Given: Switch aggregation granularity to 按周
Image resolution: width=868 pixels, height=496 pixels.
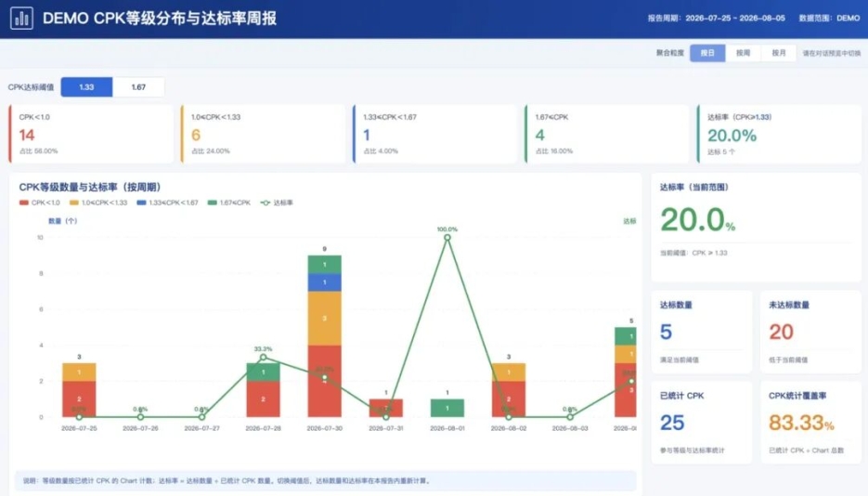Looking at the screenshot, I should pyautogui.click(x=743, y=53).
